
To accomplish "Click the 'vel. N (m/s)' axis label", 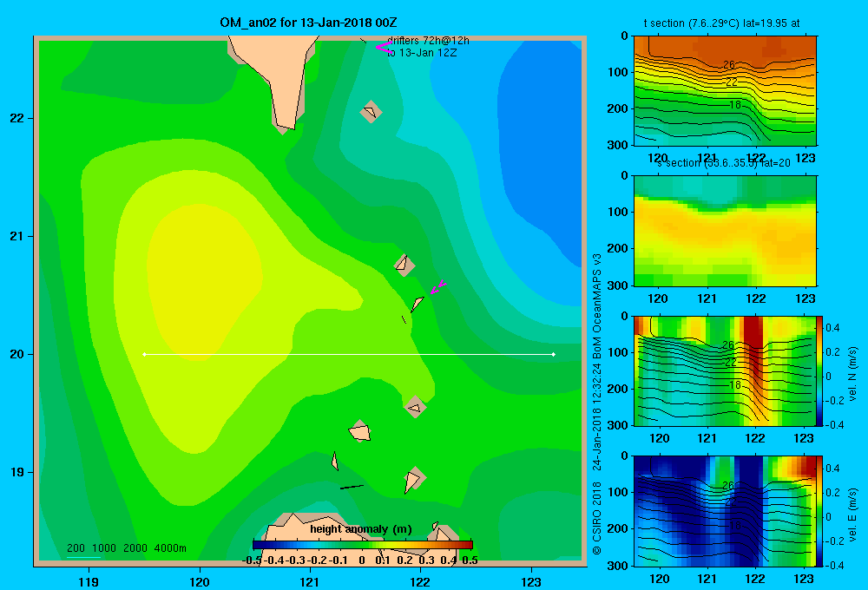I will tap(852, 374).
